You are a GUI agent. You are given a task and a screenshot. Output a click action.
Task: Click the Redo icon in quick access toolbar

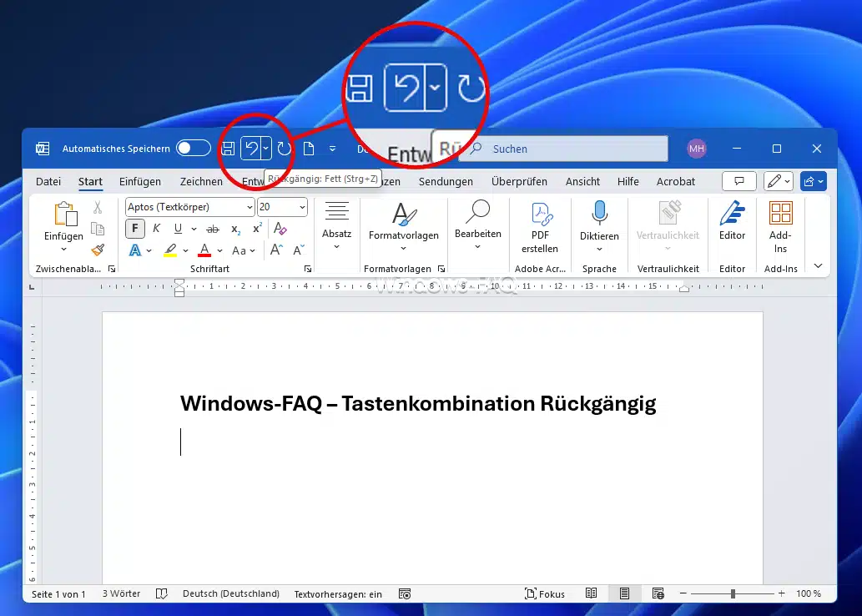click(285, 149)
